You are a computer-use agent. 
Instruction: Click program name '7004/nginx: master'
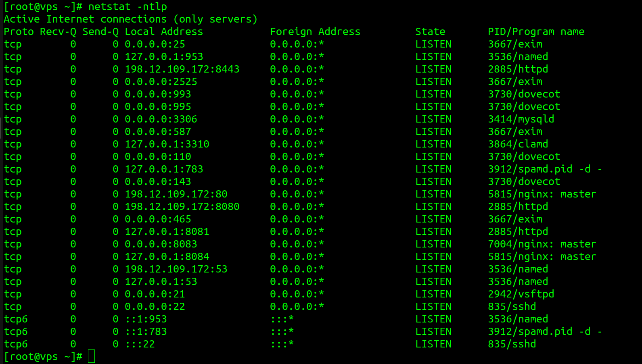pos(542,244)
